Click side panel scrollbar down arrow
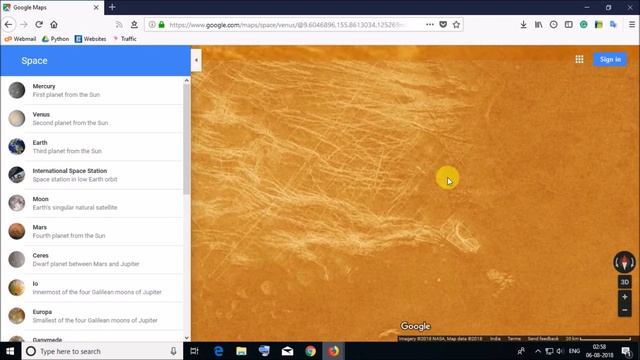640x360 pixels. click(187, 338)
